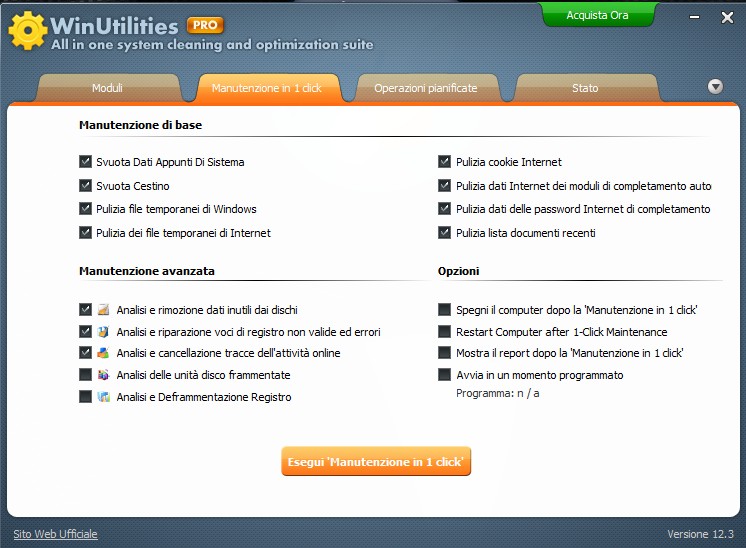Minimize the WinUtilities window
The width and height of the screenshot is (746, 548).
695,18
